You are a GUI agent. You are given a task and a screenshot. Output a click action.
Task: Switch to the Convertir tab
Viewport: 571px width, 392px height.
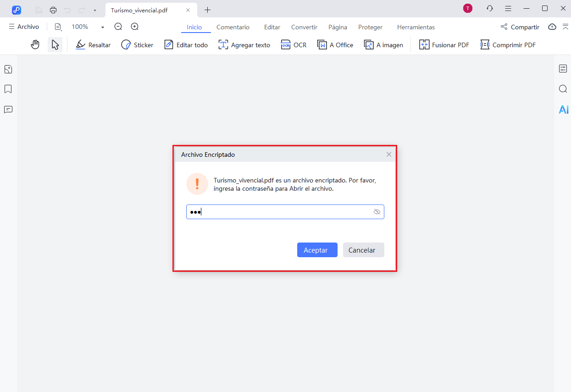coord(304,27)
